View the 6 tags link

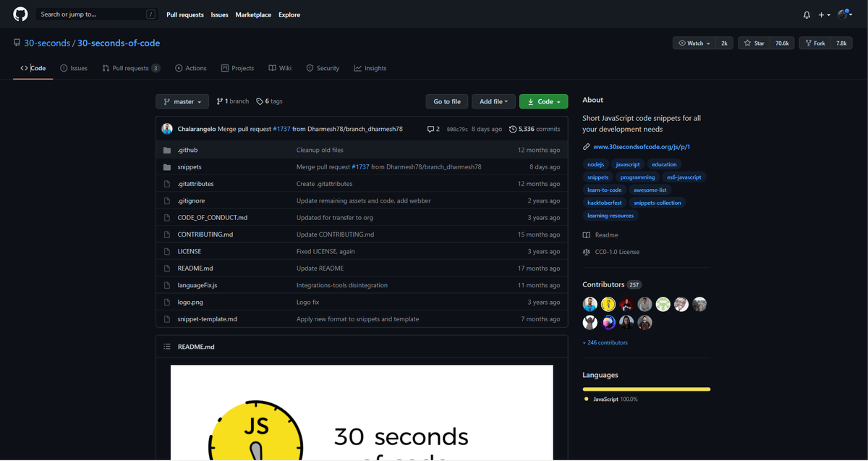pos(270,101)
